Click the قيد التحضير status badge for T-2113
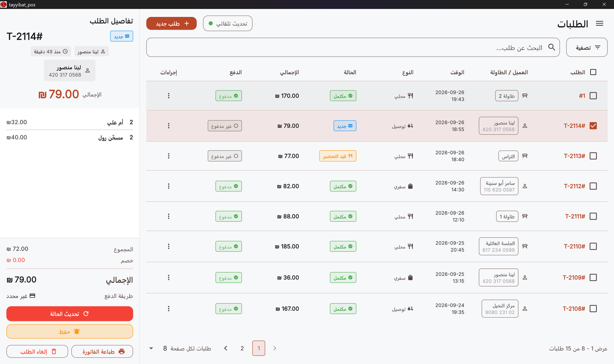Viewport: 614px width, 364px height. (x=338, y=156)
